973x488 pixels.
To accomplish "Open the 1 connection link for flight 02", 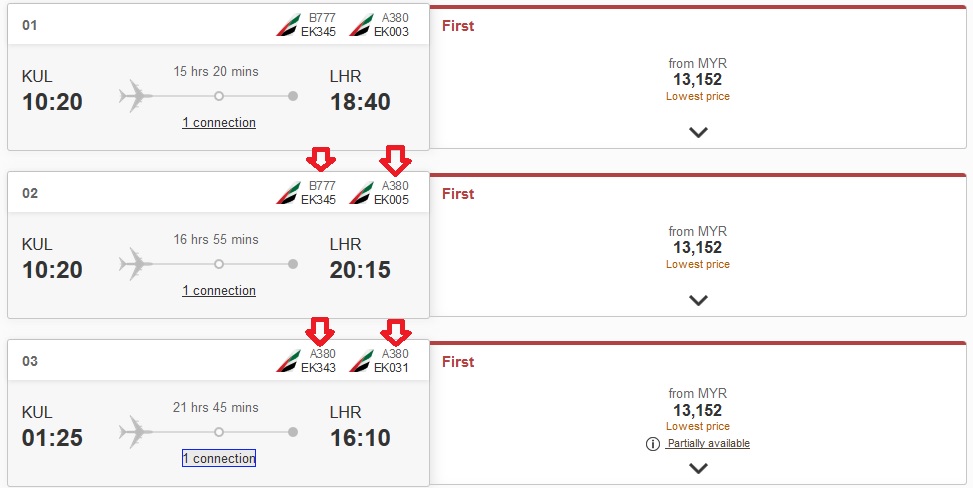I will (219, 291).
